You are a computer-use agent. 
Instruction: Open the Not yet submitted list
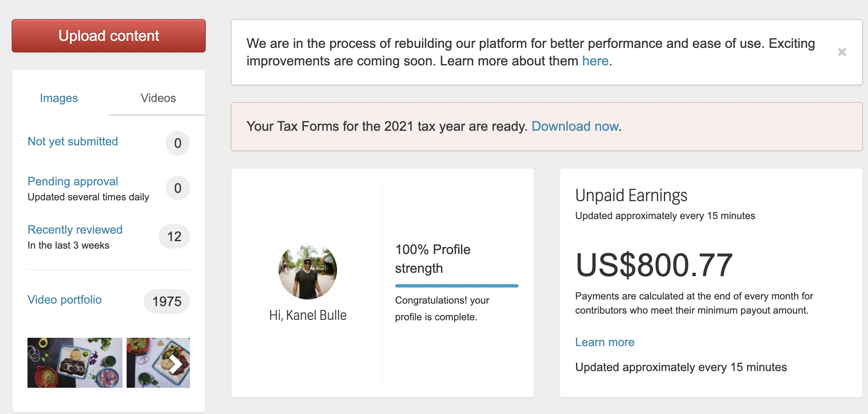click(x=73, y=142)
